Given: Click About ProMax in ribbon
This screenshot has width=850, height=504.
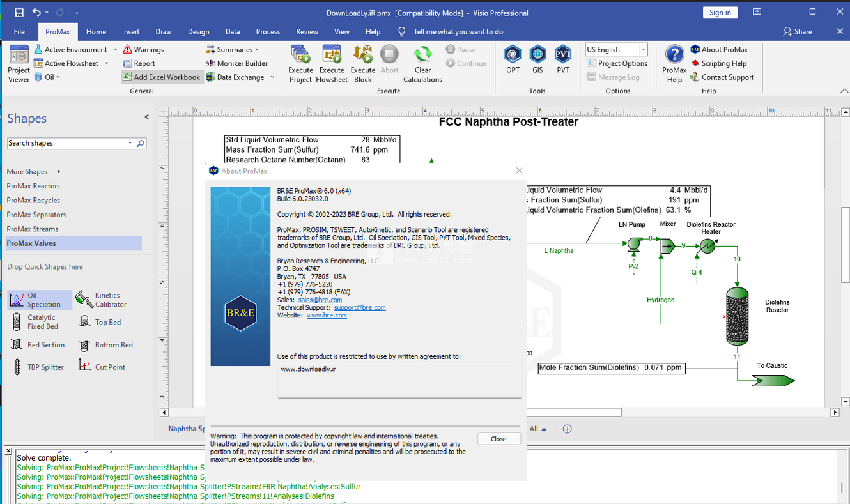Looking at the screenshot, I should click(719, 49).
